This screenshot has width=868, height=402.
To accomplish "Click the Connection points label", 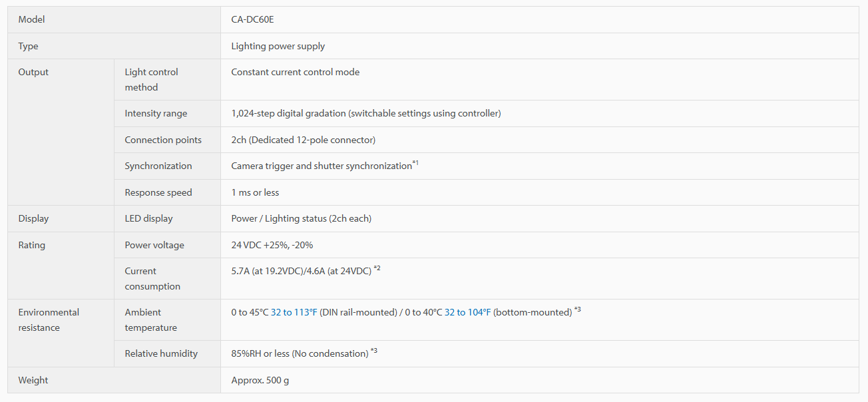I will click(163, 140).
